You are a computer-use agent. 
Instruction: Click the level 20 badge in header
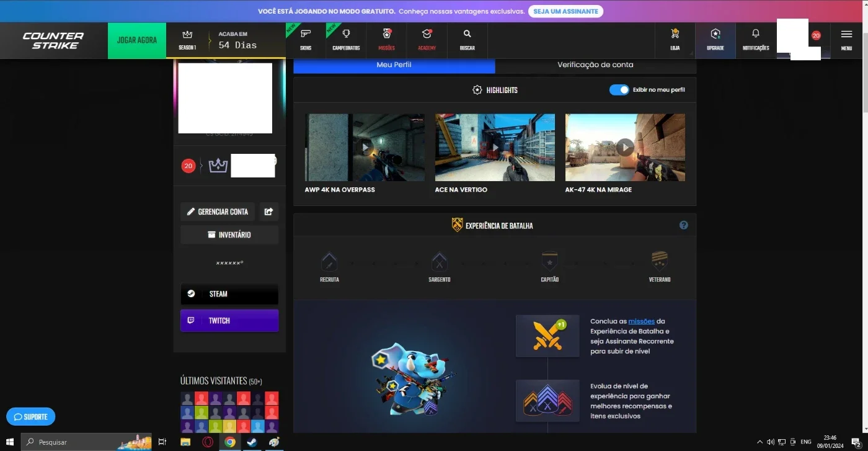click(816, 35)
